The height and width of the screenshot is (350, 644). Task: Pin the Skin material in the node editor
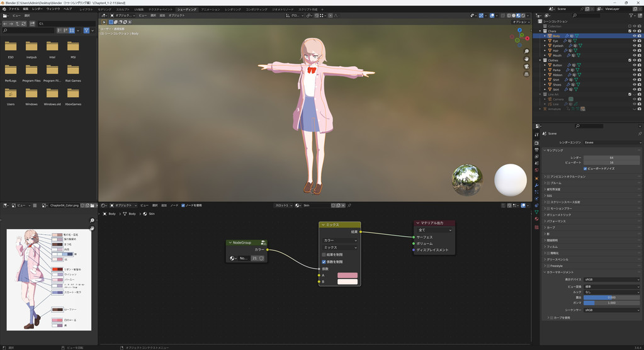tap(349, 205)
